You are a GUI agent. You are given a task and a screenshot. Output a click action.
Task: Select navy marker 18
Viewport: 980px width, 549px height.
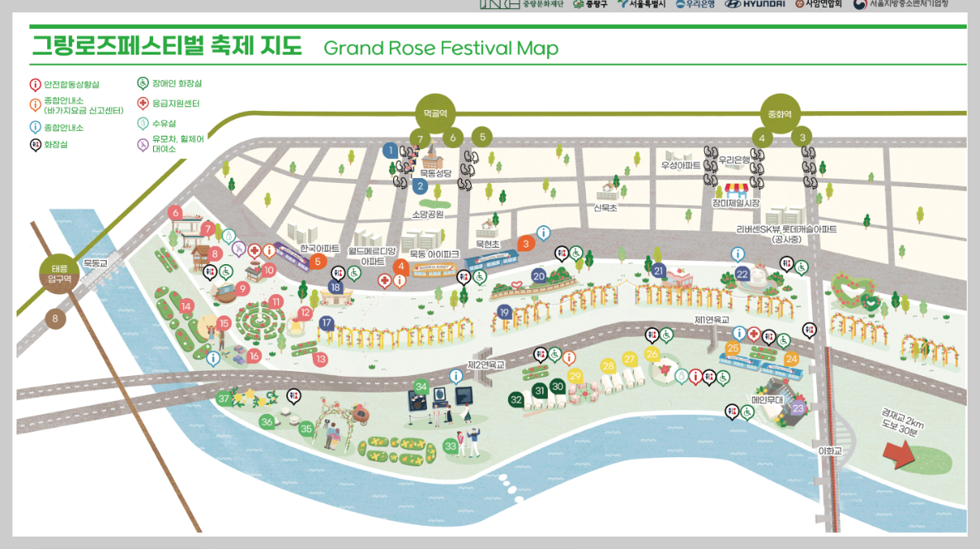coord(335,287)
